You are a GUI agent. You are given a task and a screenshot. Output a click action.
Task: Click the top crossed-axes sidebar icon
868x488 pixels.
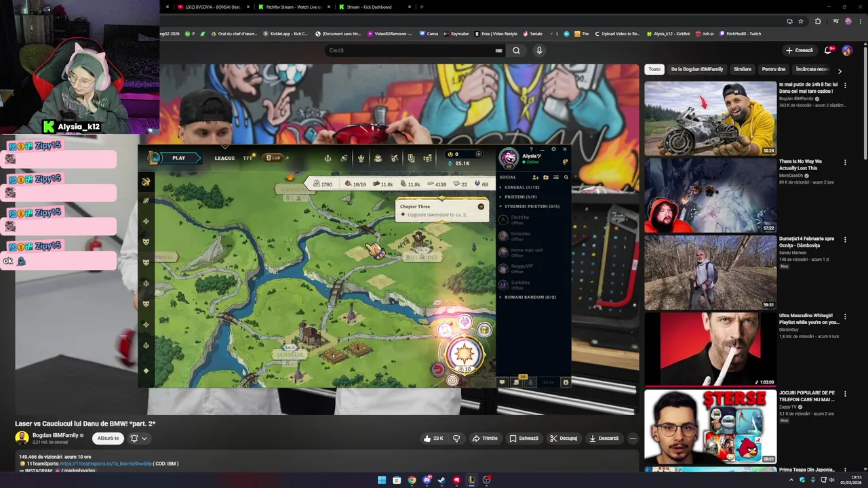pos(146,182)
